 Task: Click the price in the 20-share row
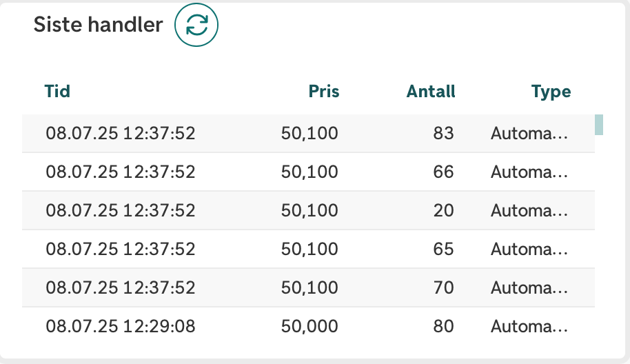coord(309,210)
